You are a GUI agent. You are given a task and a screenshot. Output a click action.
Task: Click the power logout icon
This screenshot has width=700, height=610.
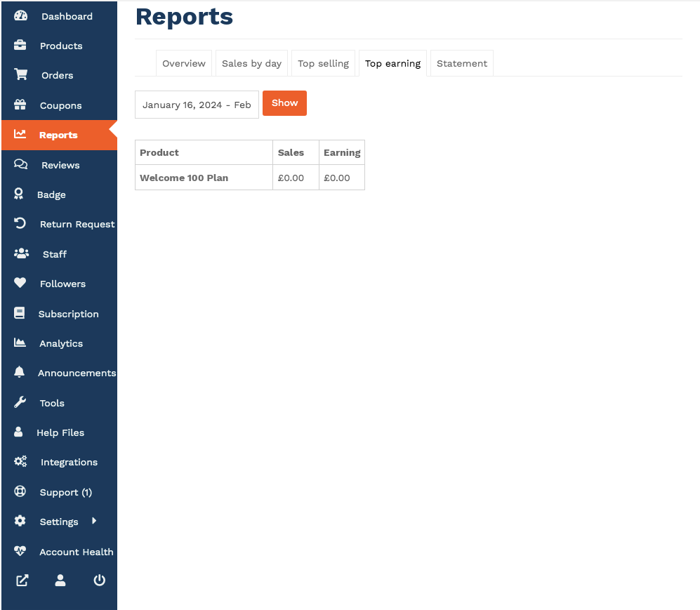point(99,581)
